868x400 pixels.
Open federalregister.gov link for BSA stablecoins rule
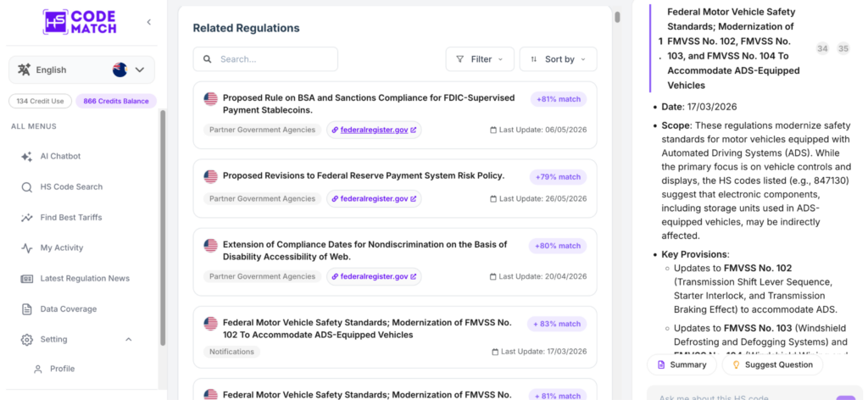374,130
